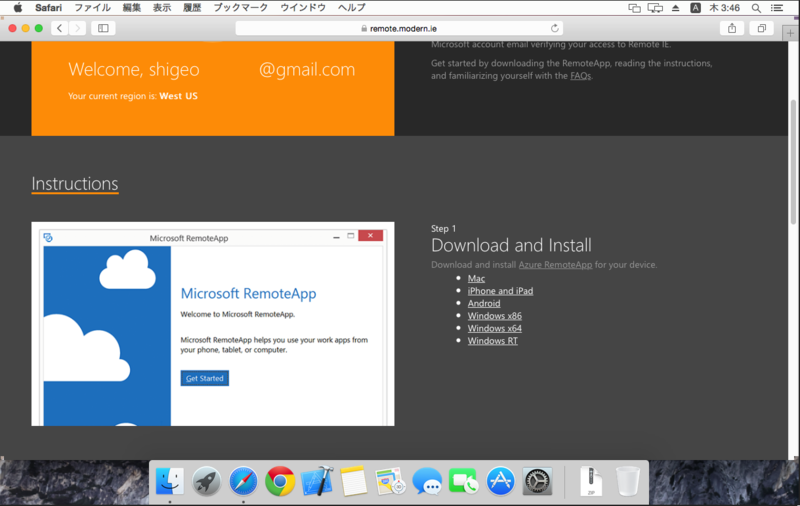
Task: Open the Trash in Dock
Action: point(628,480)
